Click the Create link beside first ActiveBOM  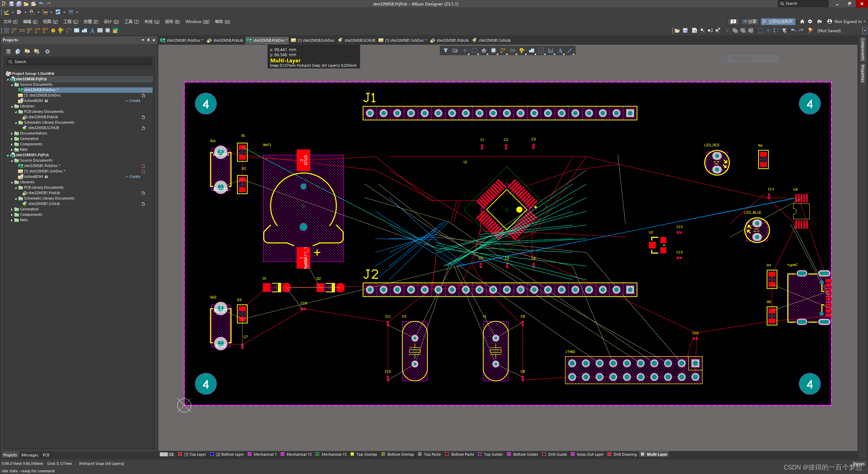[x=134, y=101]
